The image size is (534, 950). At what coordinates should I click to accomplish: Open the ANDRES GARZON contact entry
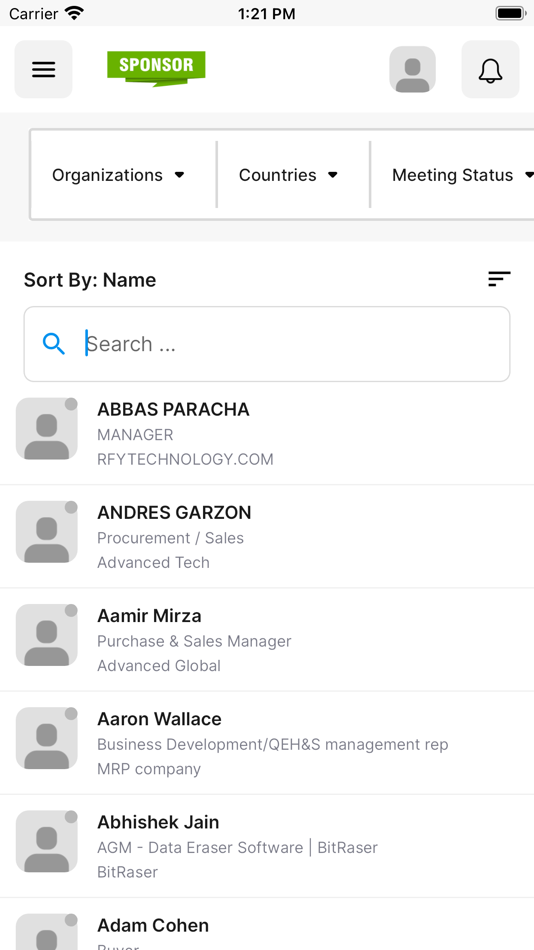click(267, 537)
